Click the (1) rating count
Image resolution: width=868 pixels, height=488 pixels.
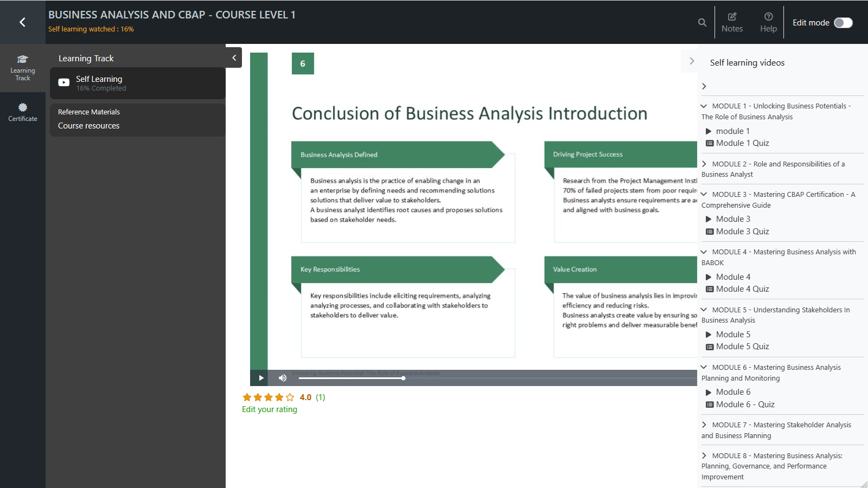tap(321, 397)
